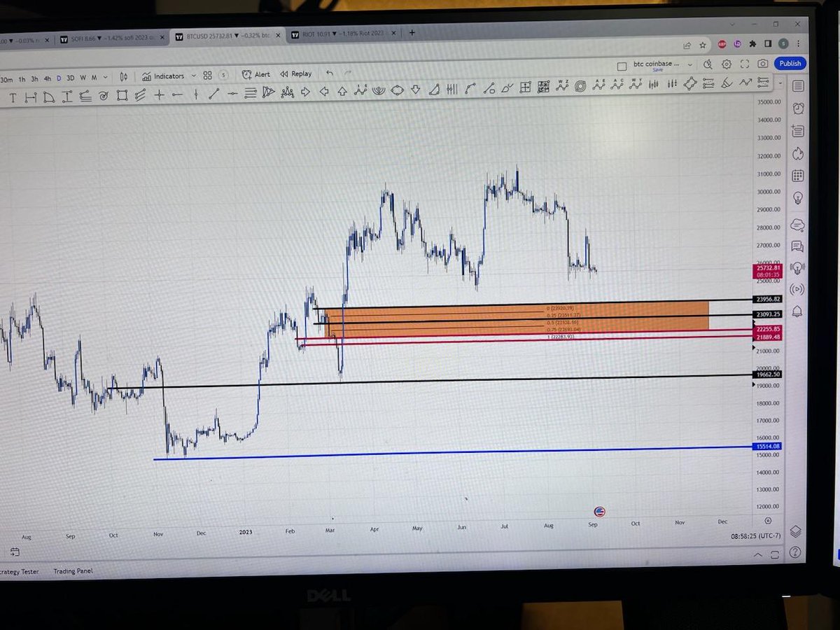Select the Text tool in the drawing toolbar
The width and height of the screenshot is (840, 630).
12,97
